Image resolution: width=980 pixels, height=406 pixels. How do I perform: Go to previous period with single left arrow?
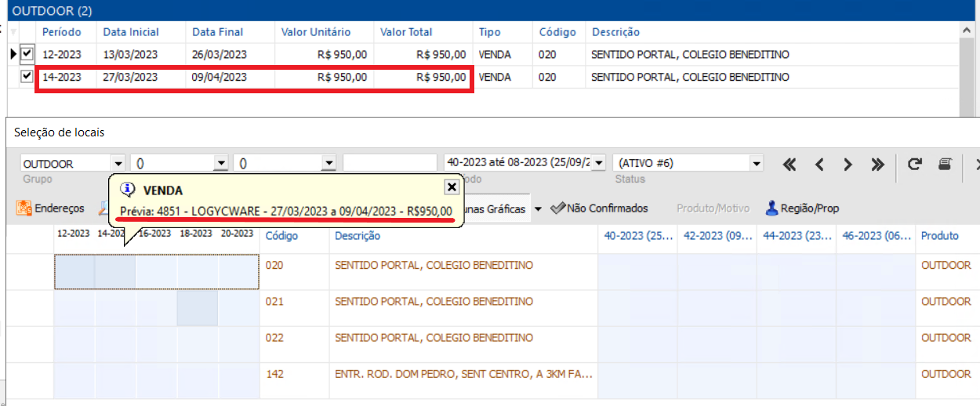click(x=819, y=165)
